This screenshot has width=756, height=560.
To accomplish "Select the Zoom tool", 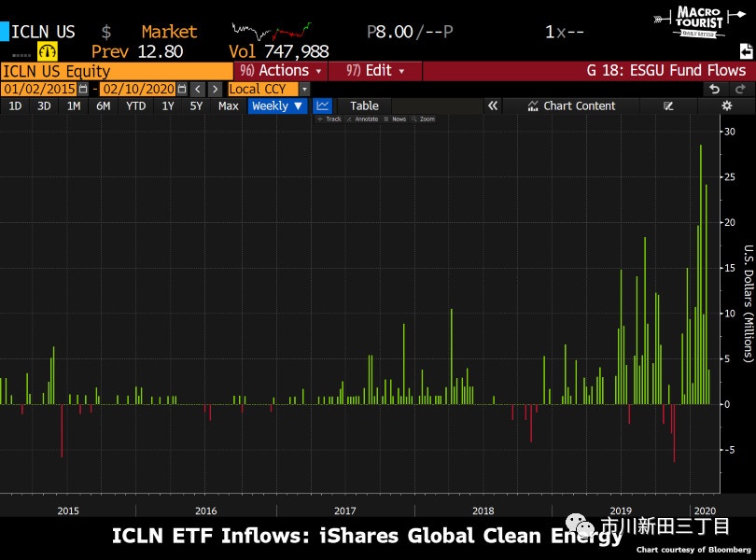I will pos(424,119).
